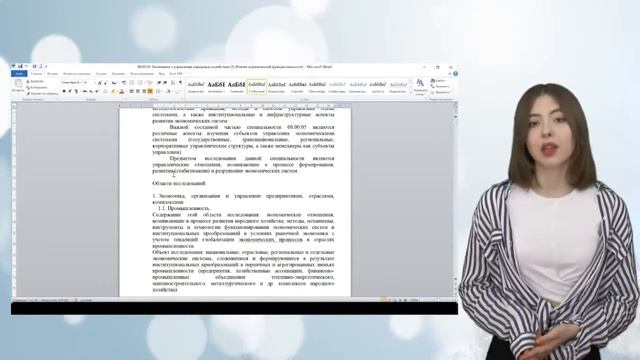Open the paragraph borders button
Image resolution: width=640 pixels, height=360 pixels.
[177, 91]
